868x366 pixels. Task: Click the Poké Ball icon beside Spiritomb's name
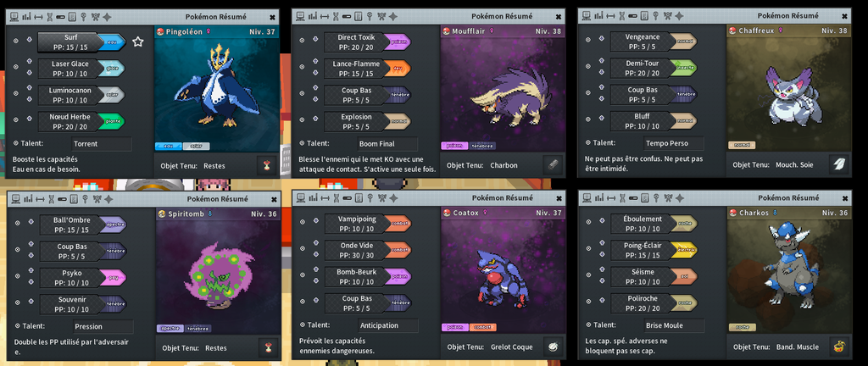[162, 214]
